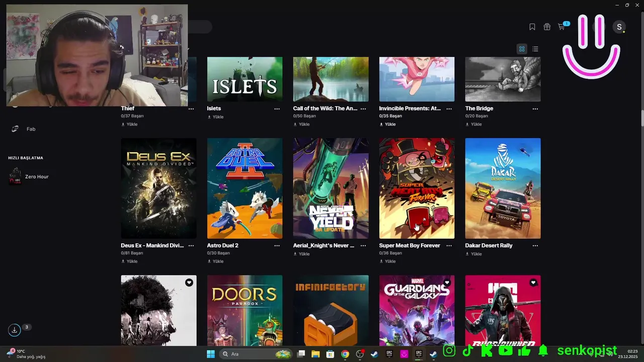Select the Astro Duel 2 cover
The width and height of the screenshot is (644, 362).
point(245,189)
